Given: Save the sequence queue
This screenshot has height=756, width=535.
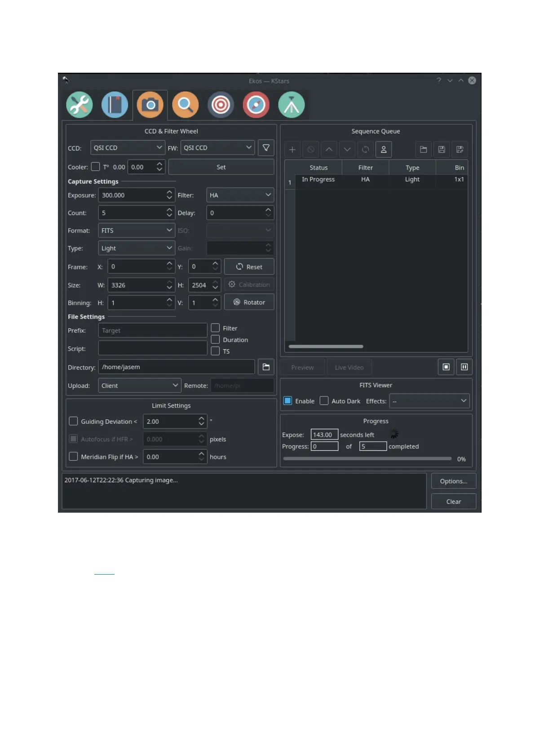Looking at the screenshot, I should [442, 149].
